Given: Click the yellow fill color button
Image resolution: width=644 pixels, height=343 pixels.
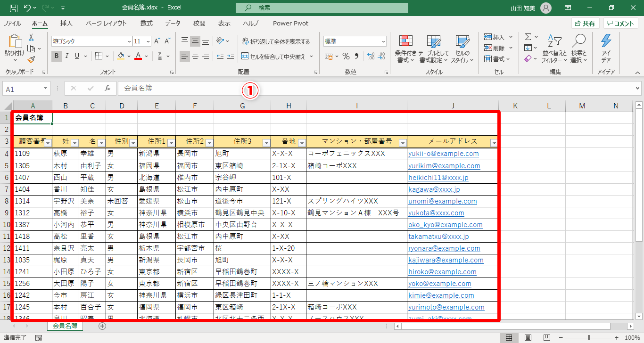Looking at the screenshot, I should pos(121,56).
